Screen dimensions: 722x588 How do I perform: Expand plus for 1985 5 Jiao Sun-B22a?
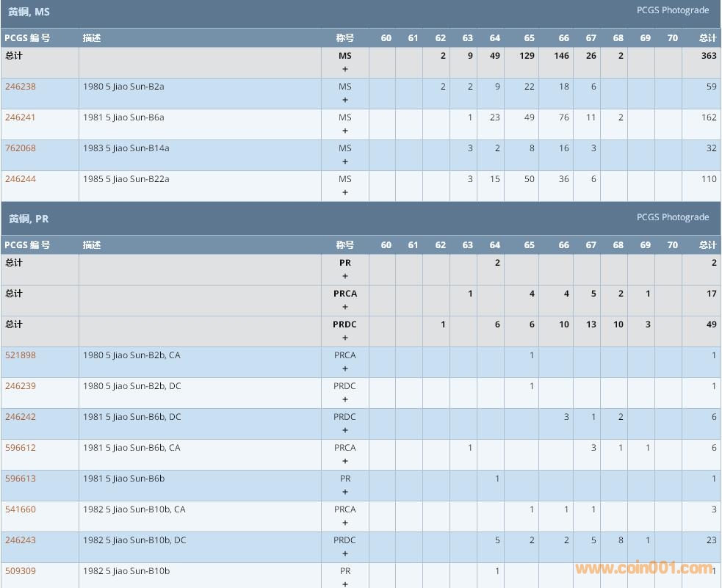pyautogui.click(x=345, y=193)
